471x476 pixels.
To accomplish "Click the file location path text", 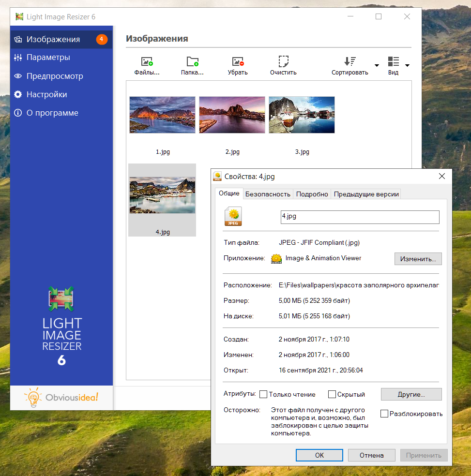I will coord(359,285).
